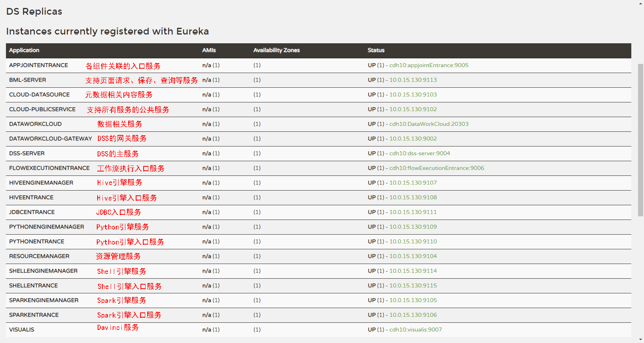
Task: Open SPARKENTRANCE link 10.0.15.130:9106
Action: pos(413,315)
